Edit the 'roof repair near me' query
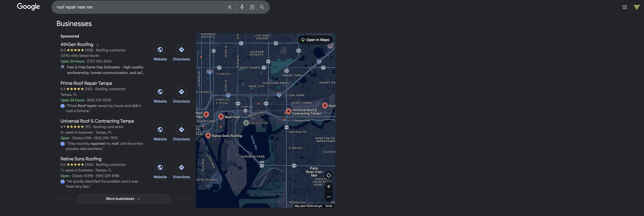This screenshot has width=644, height=216. pos(140,7)
